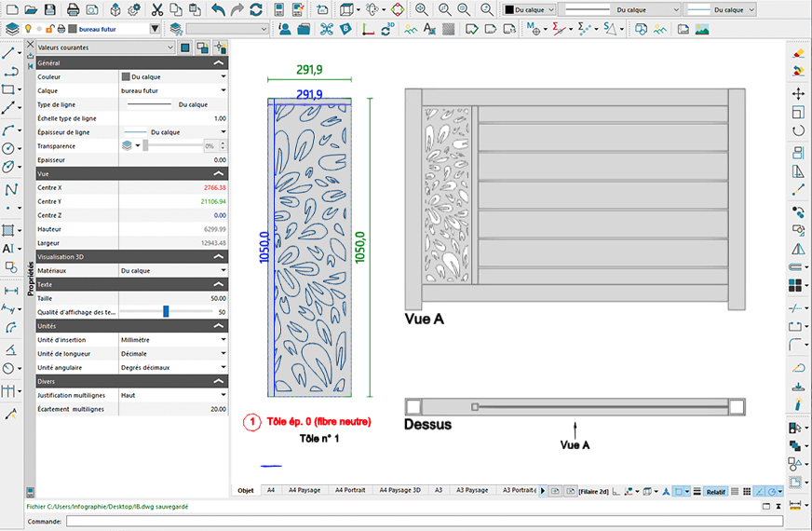Click the Redo arrow icon
The image size is (812, 531).
point(237,9)
